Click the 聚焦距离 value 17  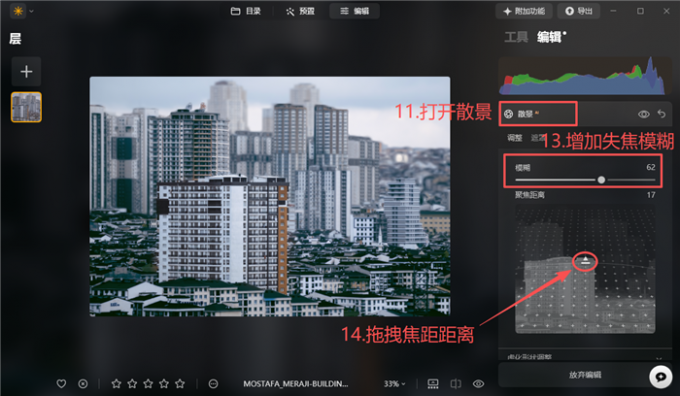tap(651, 195)
